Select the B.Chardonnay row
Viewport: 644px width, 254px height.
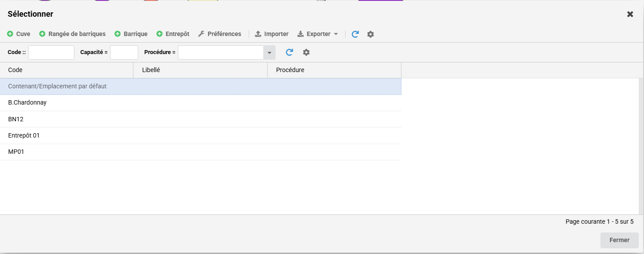coord(27,102)
